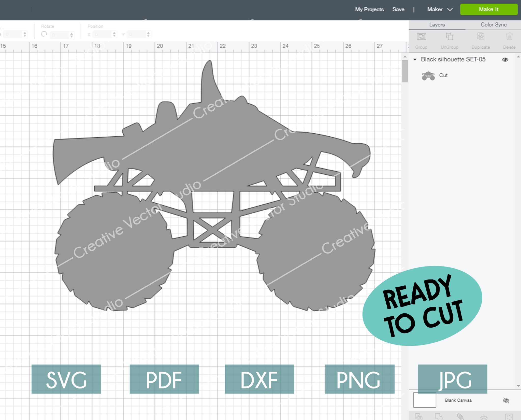Click the Weld icon in bottom panel
This screenshot has width=521, height=420.
438,417
